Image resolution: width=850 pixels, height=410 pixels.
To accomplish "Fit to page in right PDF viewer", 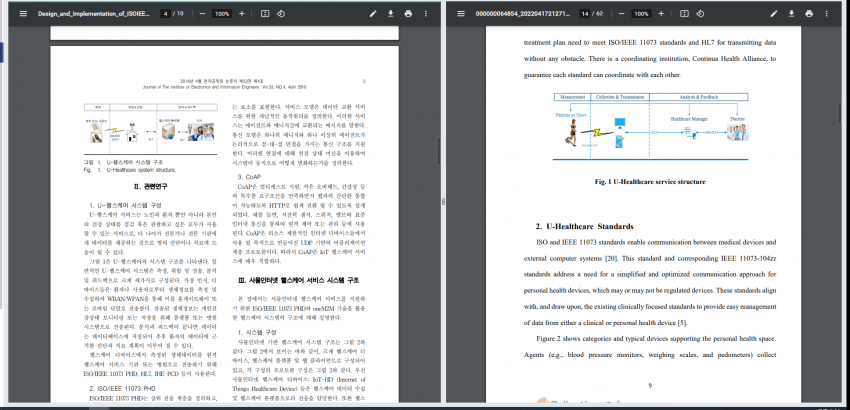I will 684,14.
